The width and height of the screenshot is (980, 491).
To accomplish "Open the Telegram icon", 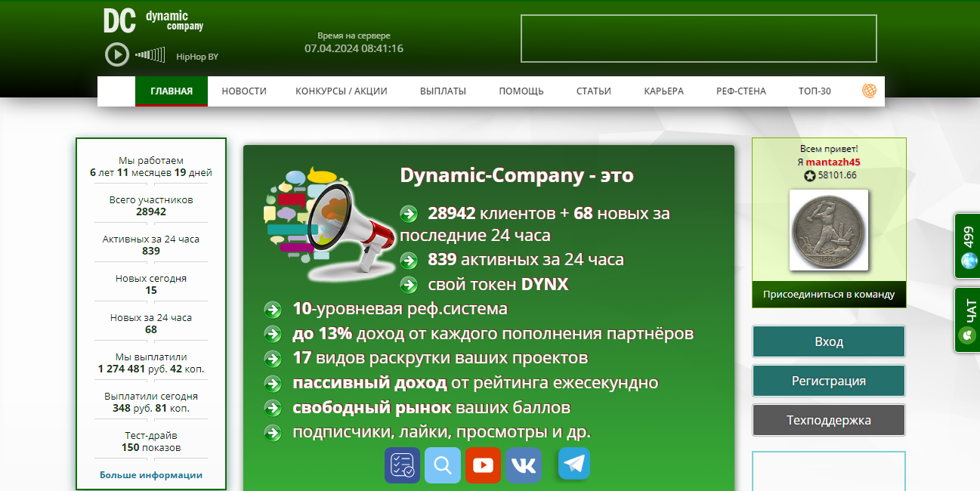I will point(574,464).
